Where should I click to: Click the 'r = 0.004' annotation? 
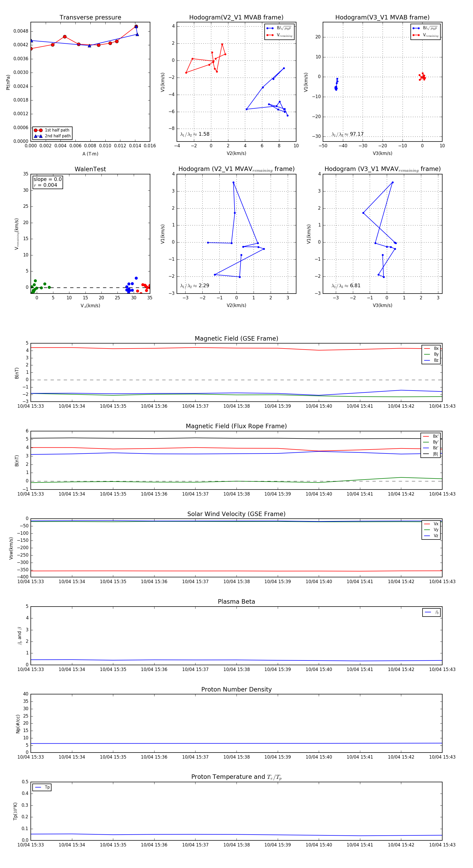tap(45, 185)
